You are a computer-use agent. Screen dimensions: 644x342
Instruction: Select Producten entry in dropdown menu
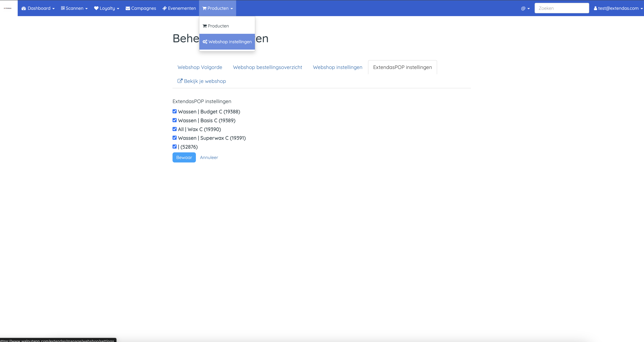pyautogui.click(x=218, y=26)
